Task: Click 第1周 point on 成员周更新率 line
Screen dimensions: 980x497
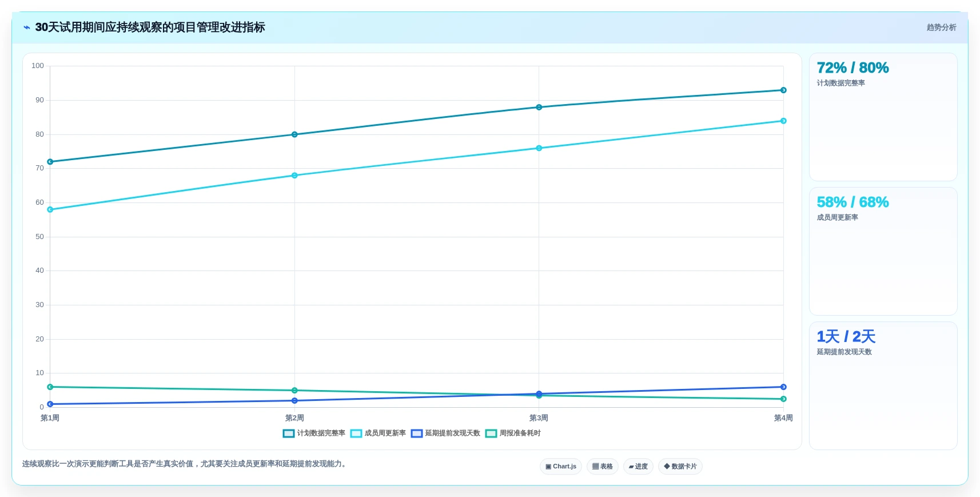Action: pos(50,210)
